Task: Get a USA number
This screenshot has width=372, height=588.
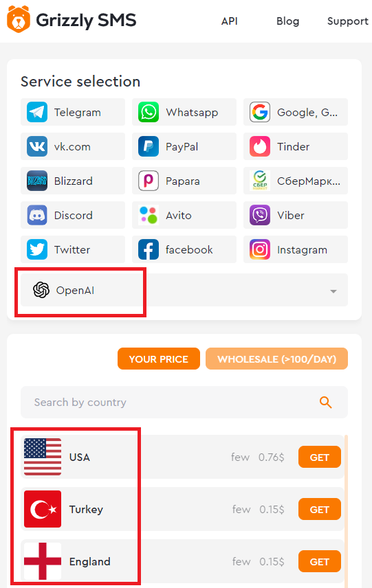Action: (x=320, y=457)
